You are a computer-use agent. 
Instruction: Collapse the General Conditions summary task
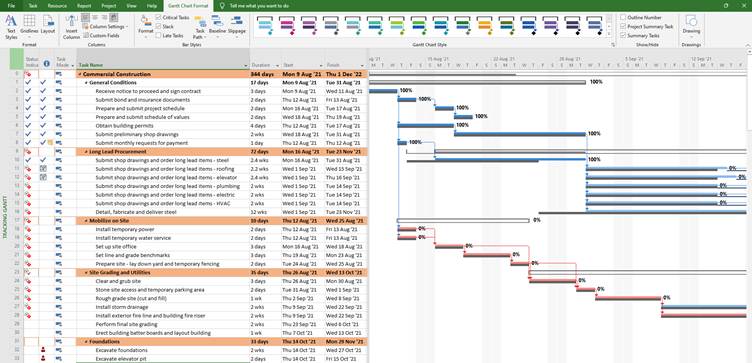point(86,82)
